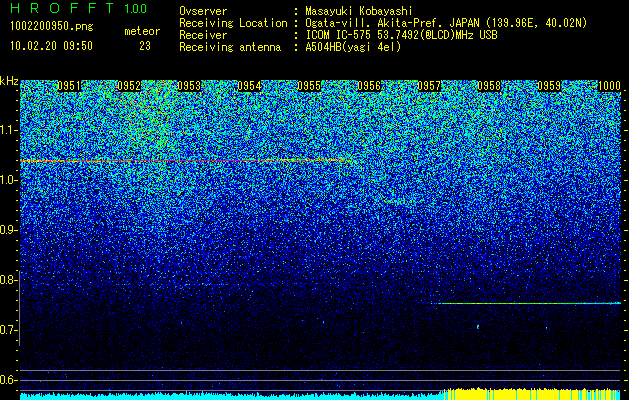Click the 0951 time marker

69,86
